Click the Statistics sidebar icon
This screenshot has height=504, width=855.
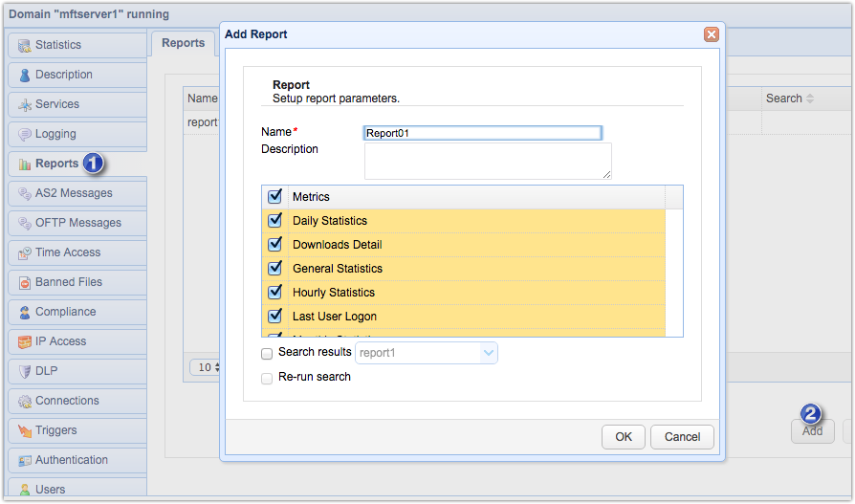(x=24, y=45)
